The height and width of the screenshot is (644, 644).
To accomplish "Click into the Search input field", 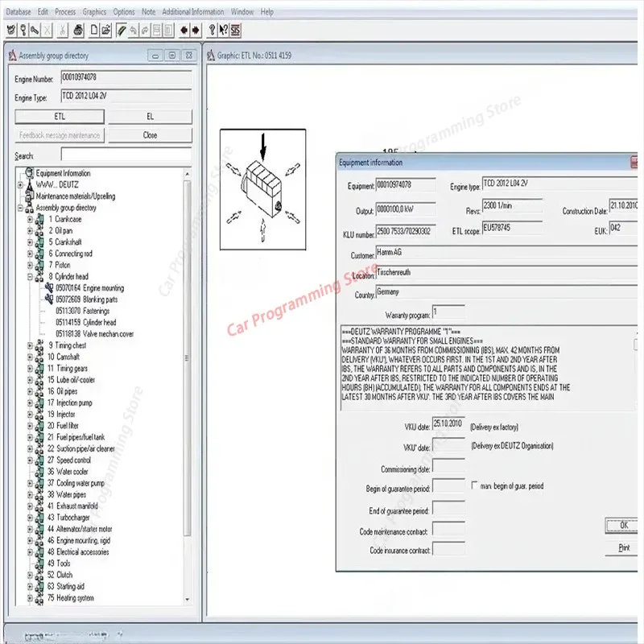I will 126,155.
